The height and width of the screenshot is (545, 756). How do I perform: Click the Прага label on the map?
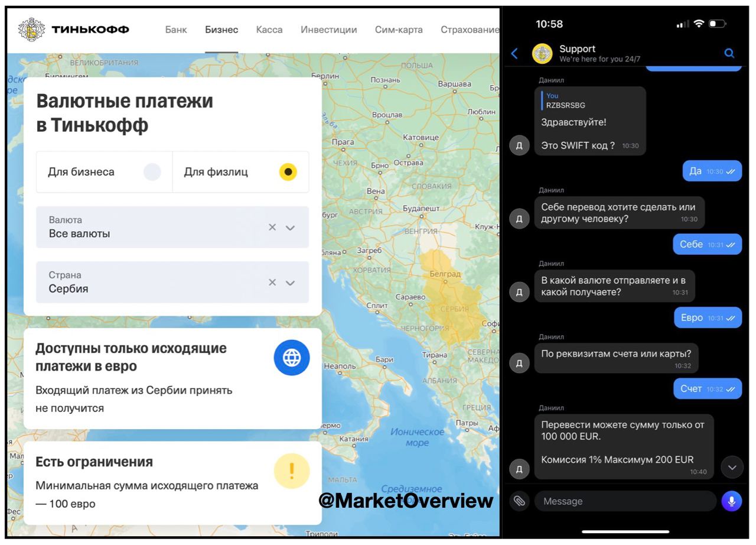(x=343, y=142)
